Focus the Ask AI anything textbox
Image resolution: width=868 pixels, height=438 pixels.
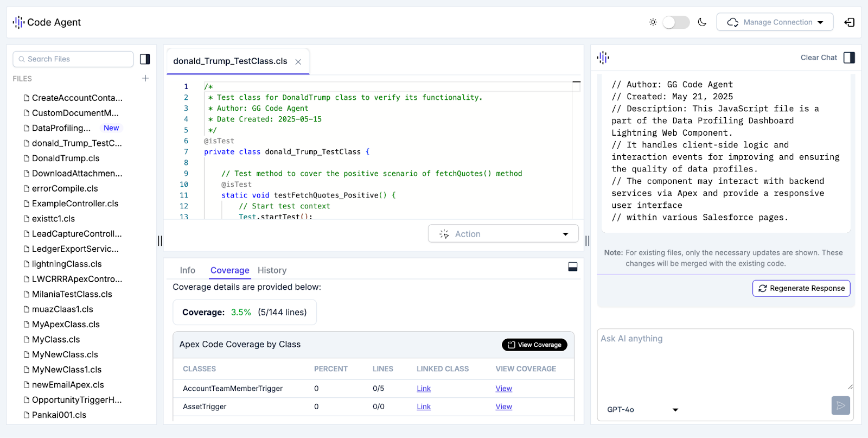(x=725, y=360)
